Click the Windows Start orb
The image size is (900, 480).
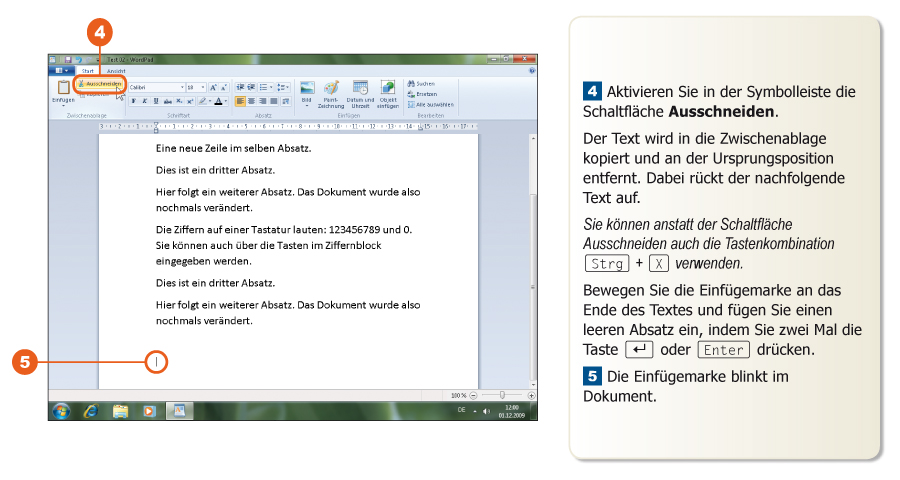click(x=62, y=410)
